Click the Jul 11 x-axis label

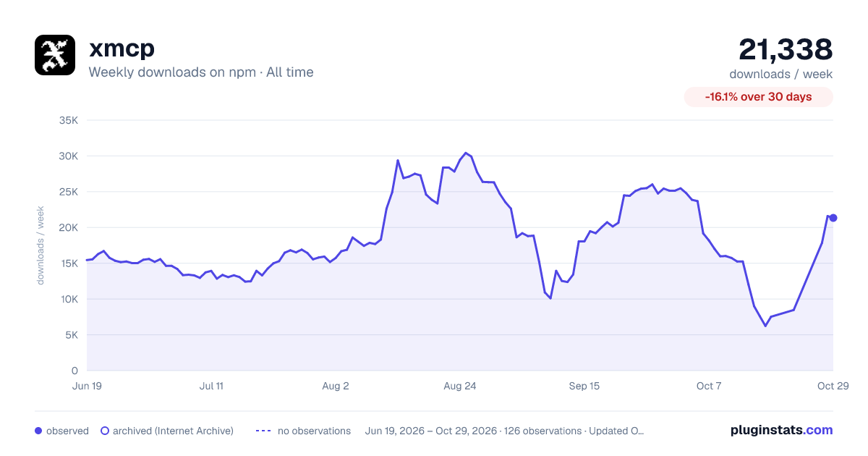[x=211, y=386]
